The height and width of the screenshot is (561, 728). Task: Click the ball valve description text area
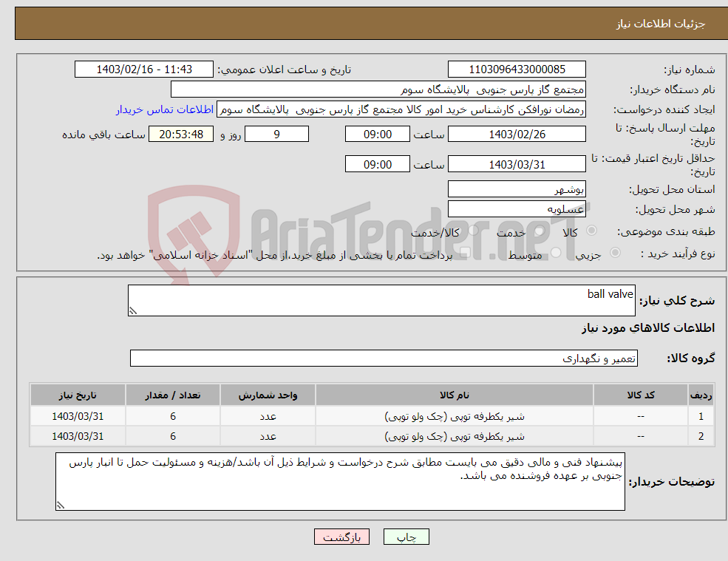[x=381, y=301]
